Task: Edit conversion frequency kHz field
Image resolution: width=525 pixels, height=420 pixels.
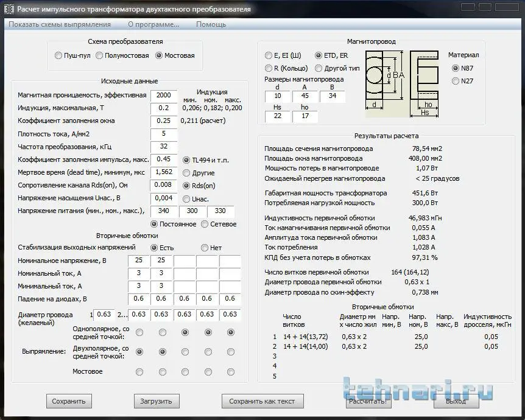Action: 164,147
